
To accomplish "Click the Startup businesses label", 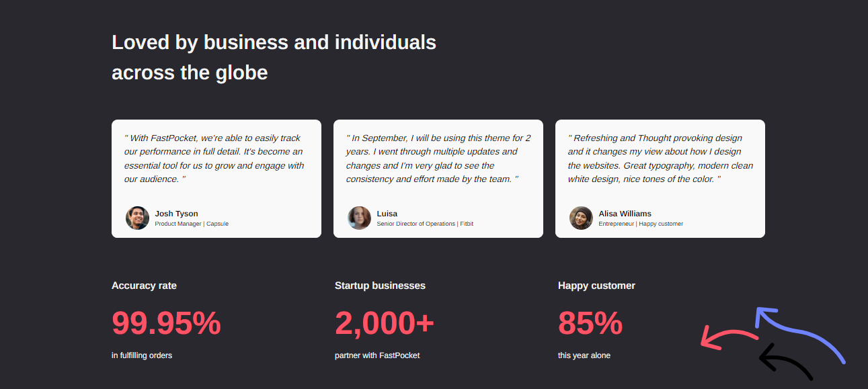I will [x=380, y=286].
